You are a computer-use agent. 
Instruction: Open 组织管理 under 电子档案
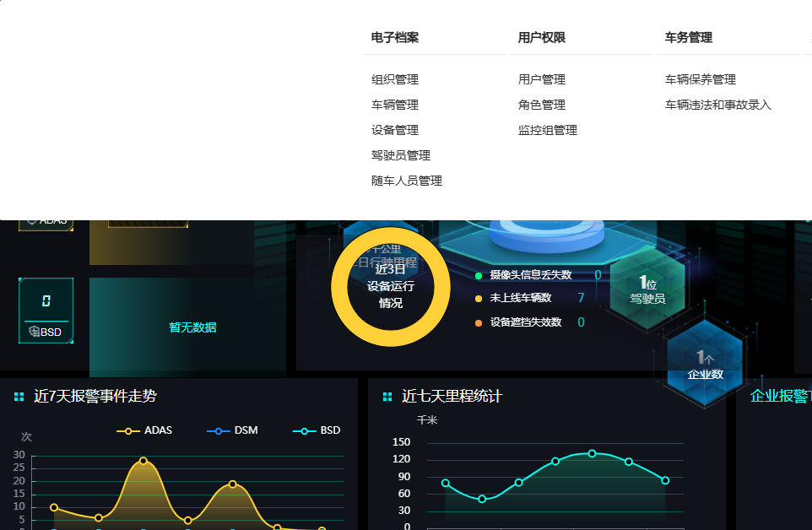(x=395, y=79)
